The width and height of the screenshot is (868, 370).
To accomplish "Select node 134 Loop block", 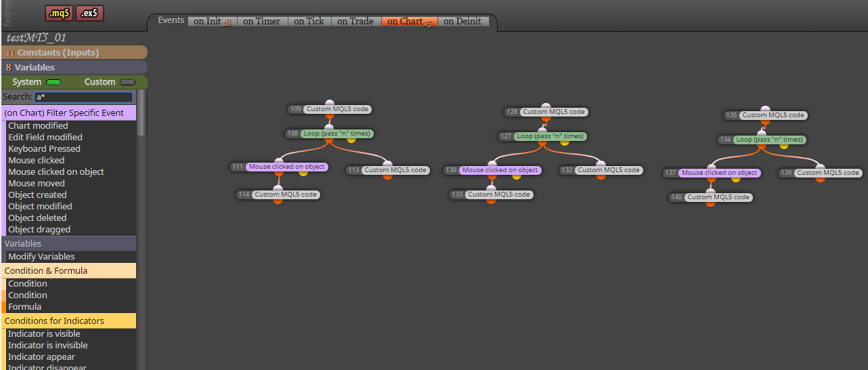I will [769, 140].
